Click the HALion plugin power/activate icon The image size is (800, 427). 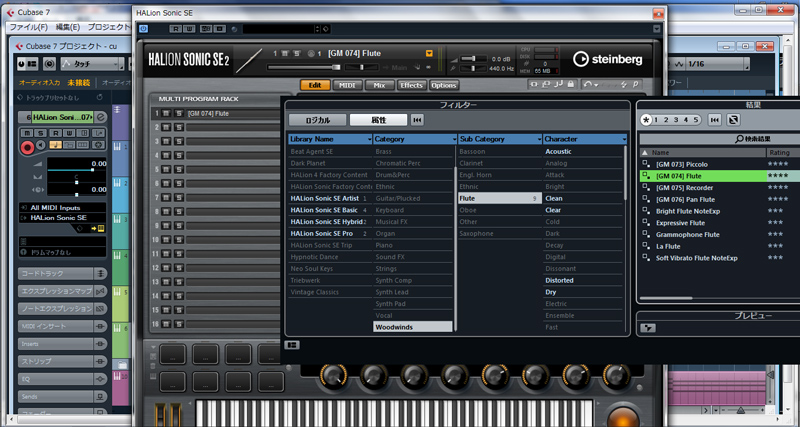click(143, 29)
